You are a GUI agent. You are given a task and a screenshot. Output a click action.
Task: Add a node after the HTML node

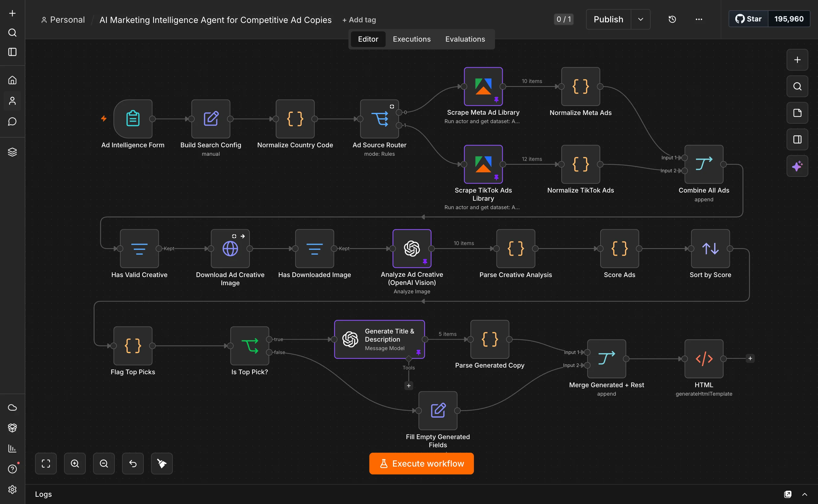(x=750, y=359)
